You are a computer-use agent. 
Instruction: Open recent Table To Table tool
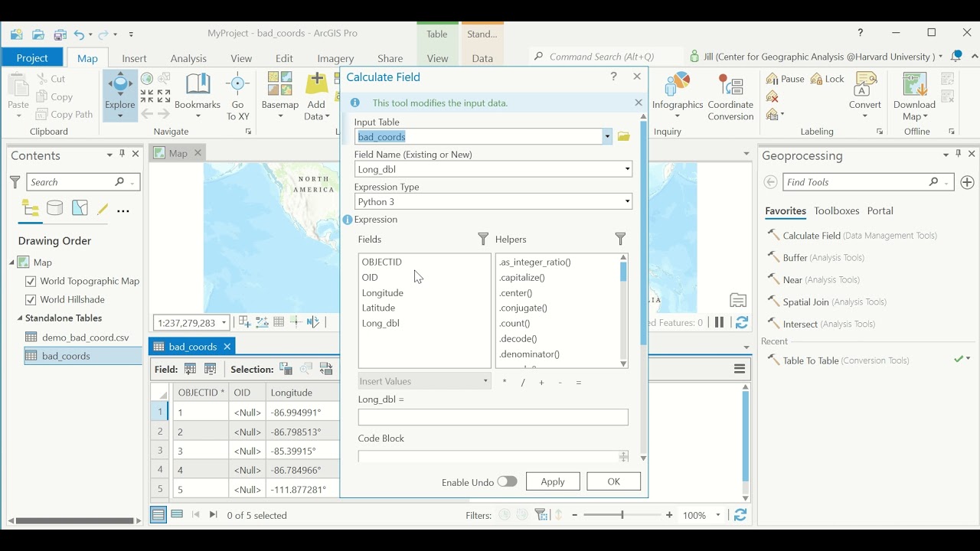838,360
